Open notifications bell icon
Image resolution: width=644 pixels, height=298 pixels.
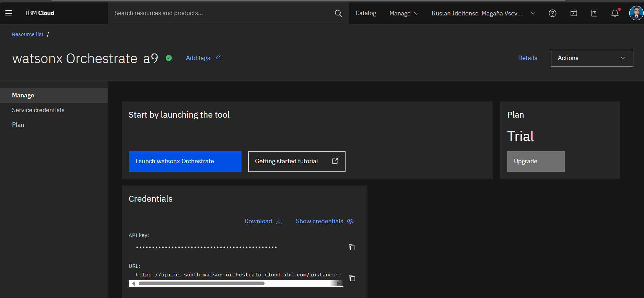[615, 13]
